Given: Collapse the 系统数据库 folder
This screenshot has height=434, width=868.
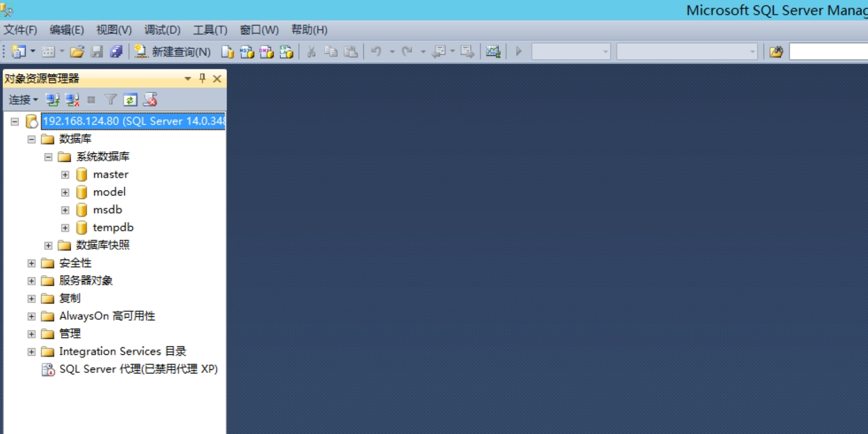Looking at the screenshot, I should (48, 157).
